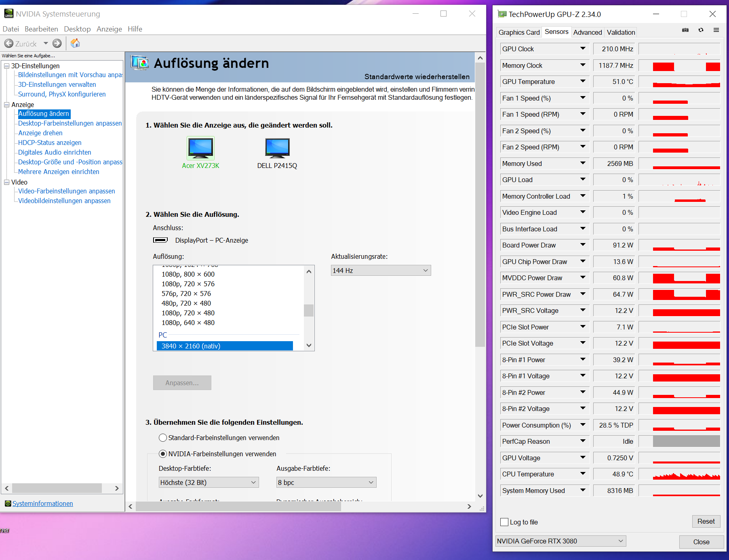
Task: Open the Aktualisierungsrate 144 Hz dropdown
Action: [381, 271]
